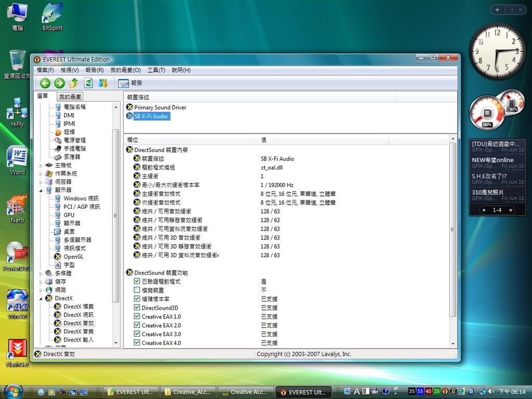Viewport: 532px width, 399px height.
Task: Switch to Creative_ALc... taskbar window
Action: tap(189, 392)
